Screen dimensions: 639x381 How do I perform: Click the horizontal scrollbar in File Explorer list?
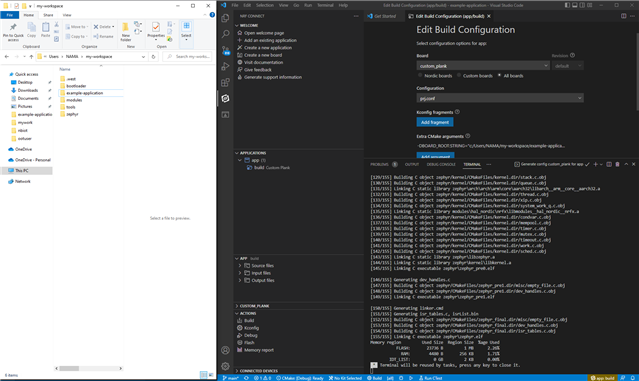(69, 368)
